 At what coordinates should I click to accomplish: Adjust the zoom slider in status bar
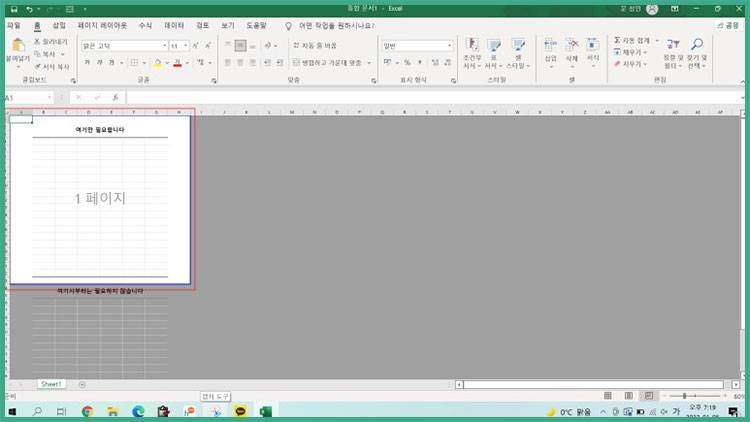[x=684, y=396]
